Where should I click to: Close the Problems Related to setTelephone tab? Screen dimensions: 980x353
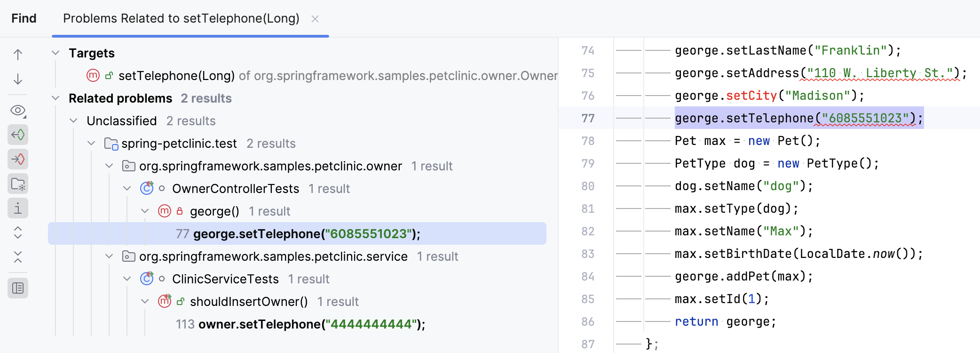pyautogui.click(x=315, y=19)
